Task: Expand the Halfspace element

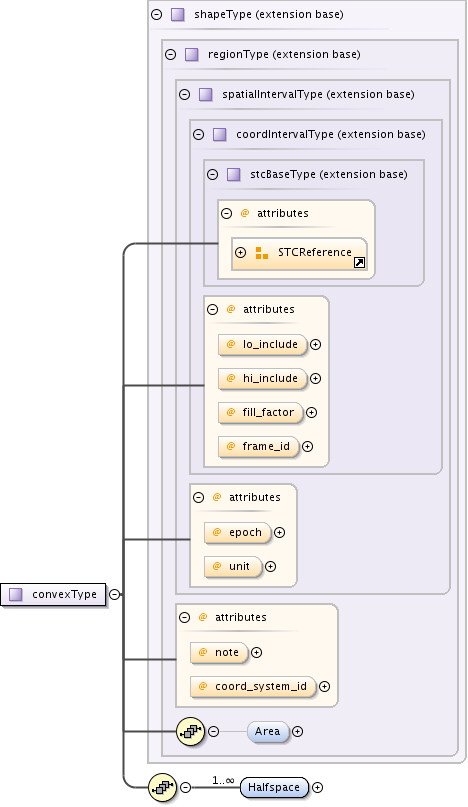Action: tap(318, 787)
